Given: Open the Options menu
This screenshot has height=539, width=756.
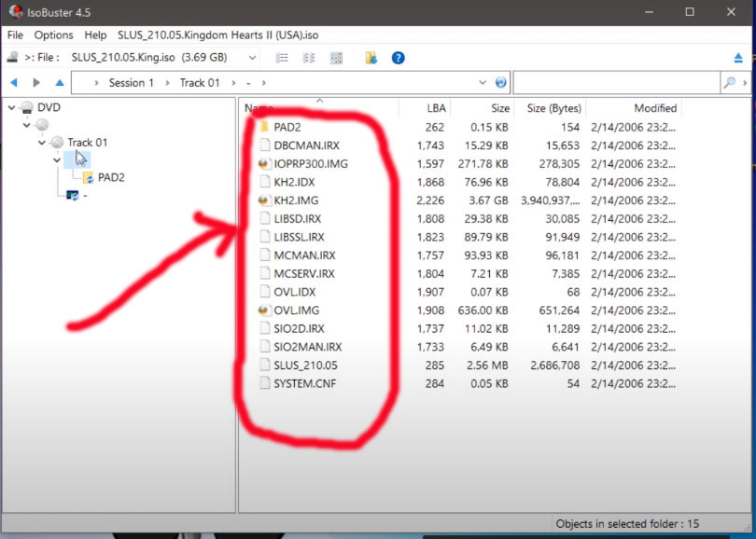Looking at the screenshot, I should 54,35.
